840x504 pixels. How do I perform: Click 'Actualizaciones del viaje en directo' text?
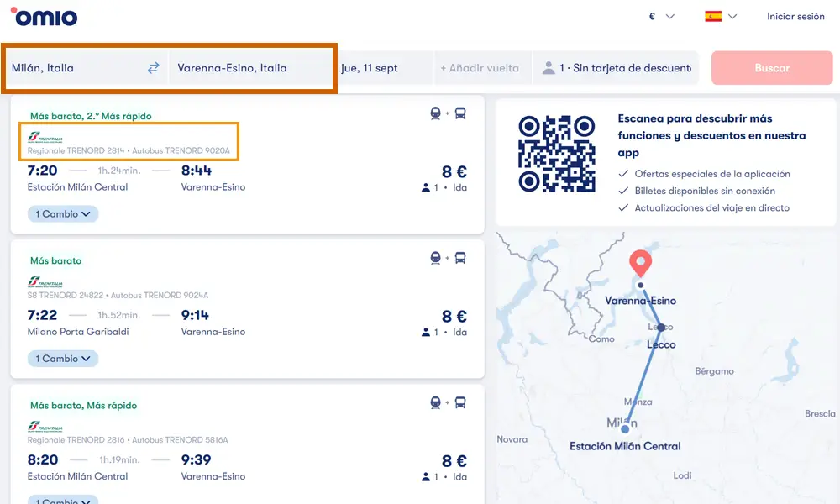(712, 207)
